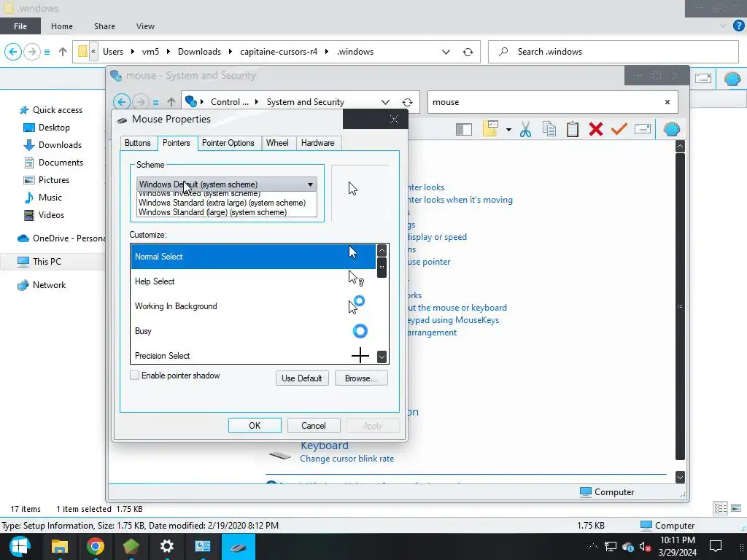Click the Control Panel vertical scrollbar thumb
747x560 pixels.
tap(680, 306)
